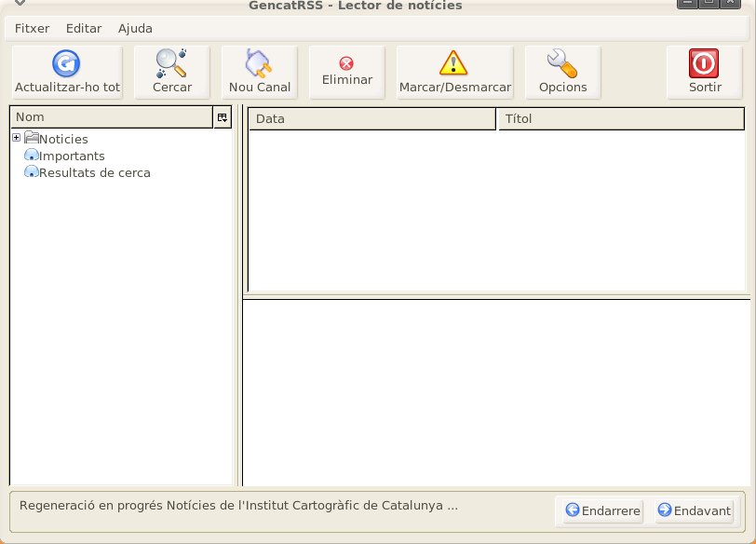
Task: Open the Editar menu
Action: (x=84, y=28)
